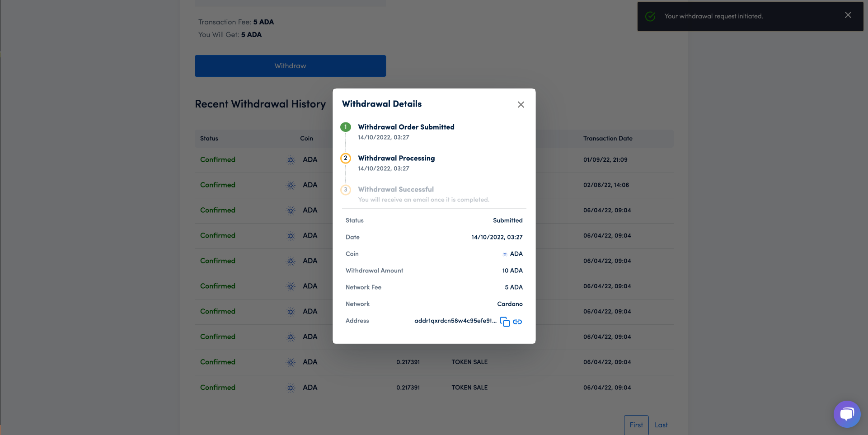The width and height of the screenshot is (868, 435).
Task: Click ADA coin icon in 02/06/22 row
Action: tap(291, 185)
